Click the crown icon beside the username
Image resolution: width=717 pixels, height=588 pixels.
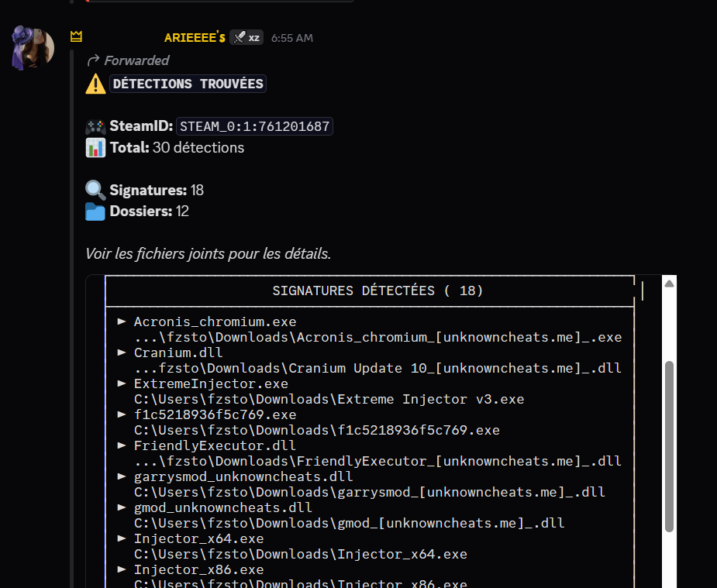click(x=76, y=36)
